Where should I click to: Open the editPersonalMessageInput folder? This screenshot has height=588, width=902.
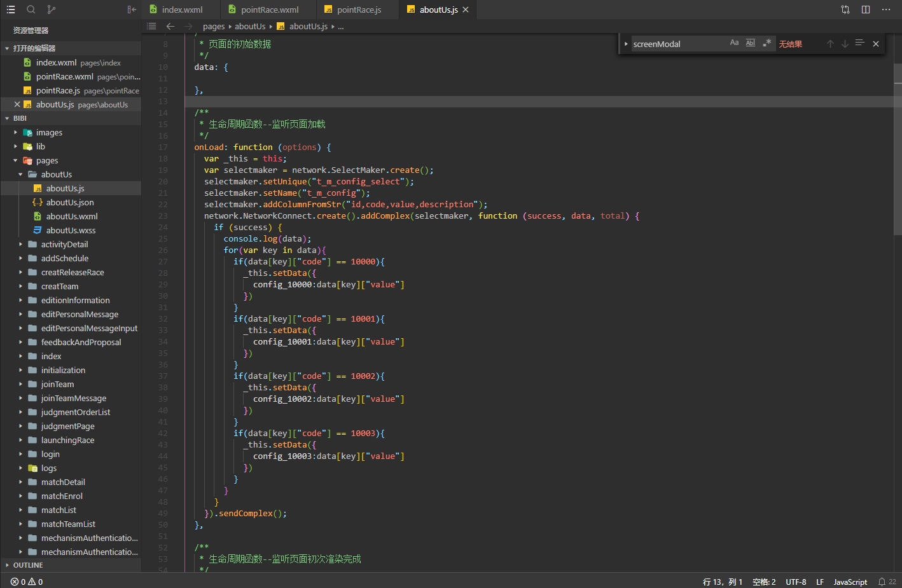(x=89, y=328)
